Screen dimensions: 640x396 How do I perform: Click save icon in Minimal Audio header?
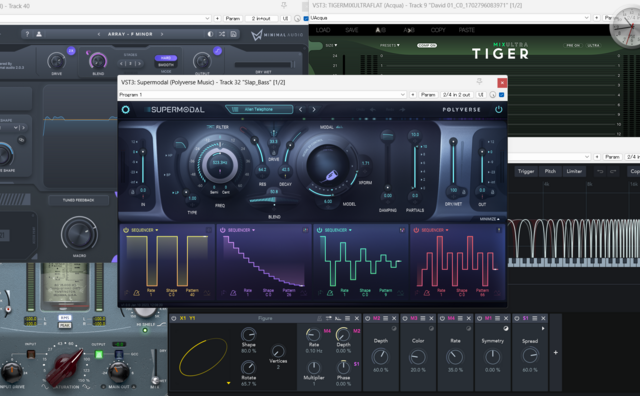[233, 34]
